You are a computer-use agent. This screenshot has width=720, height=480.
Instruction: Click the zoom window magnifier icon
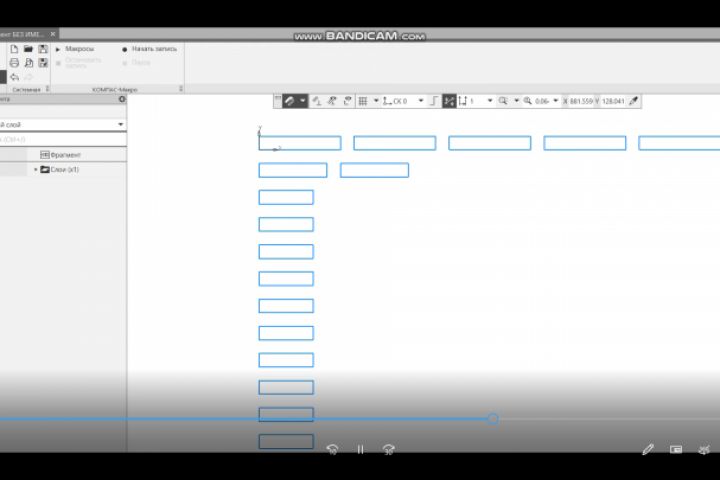[503, 101]
